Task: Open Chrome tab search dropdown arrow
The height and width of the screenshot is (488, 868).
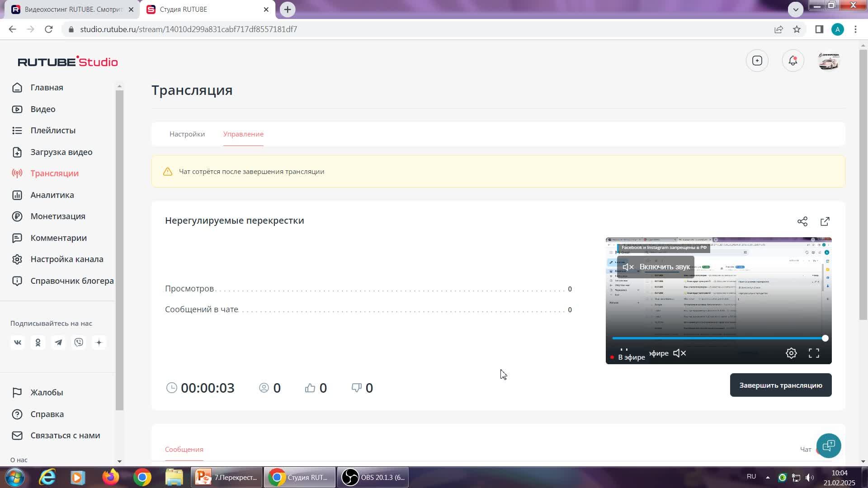Action: [795, 9]
